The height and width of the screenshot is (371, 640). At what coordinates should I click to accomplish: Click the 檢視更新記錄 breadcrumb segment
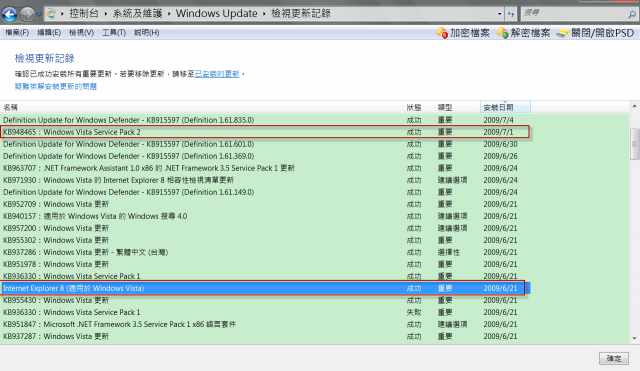point(301,13)
